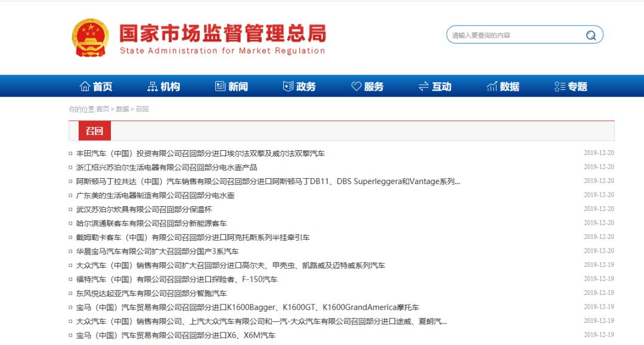The height and width of the screenshot is (345, 644).
Task: Click the site title 国家市场监督管理总局
Action: click(223, 33)
